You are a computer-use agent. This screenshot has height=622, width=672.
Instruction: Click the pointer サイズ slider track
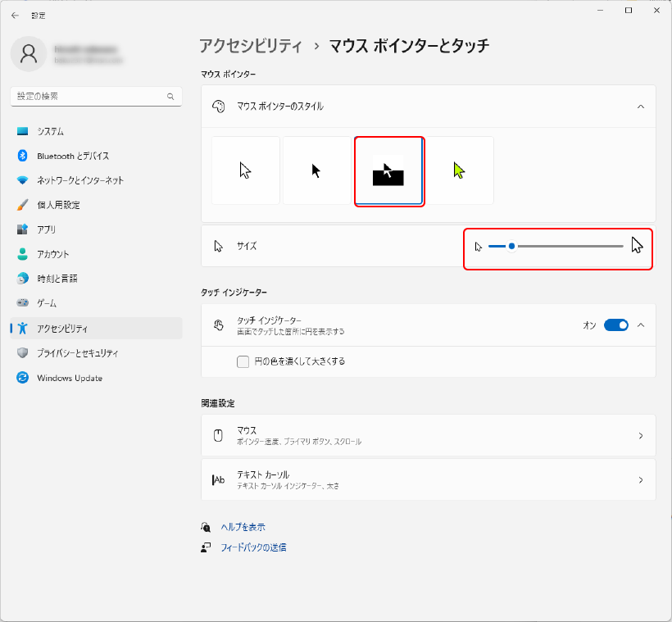click(565, 246)
